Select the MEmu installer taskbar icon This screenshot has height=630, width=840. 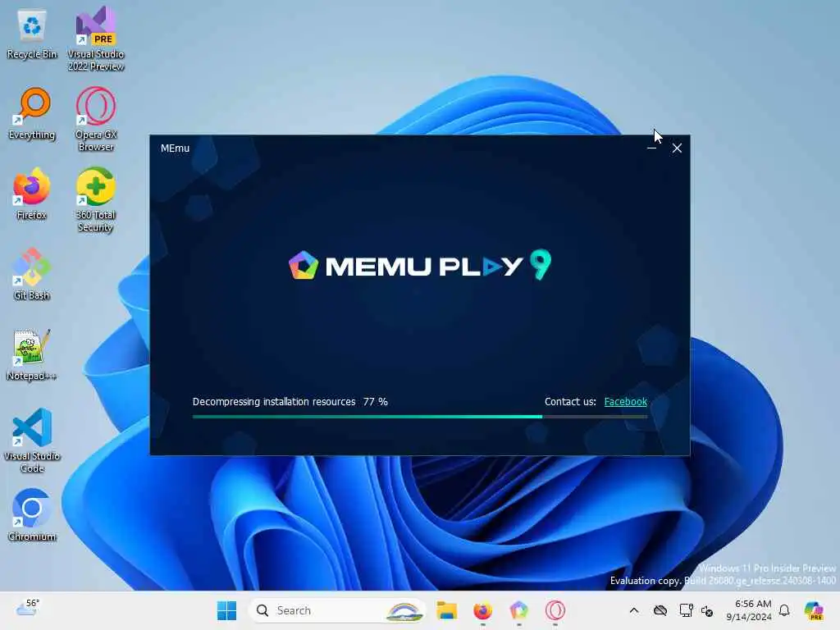pos(518,610)
